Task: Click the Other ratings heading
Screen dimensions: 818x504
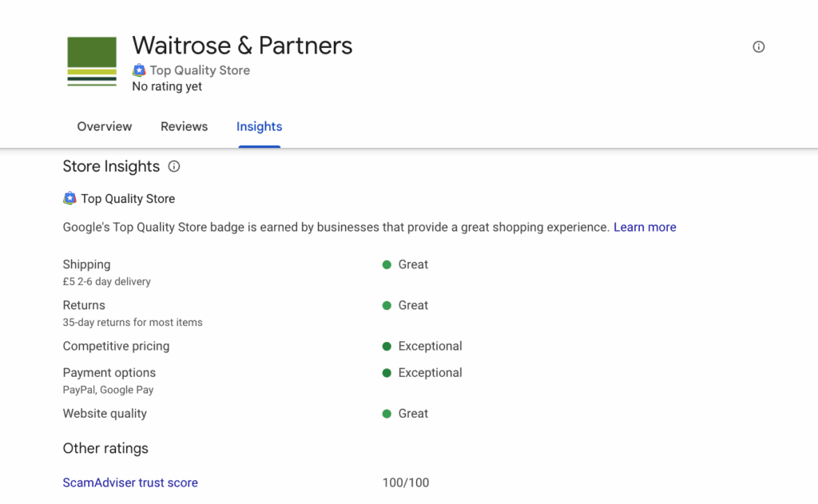Action: coord(105,448)
